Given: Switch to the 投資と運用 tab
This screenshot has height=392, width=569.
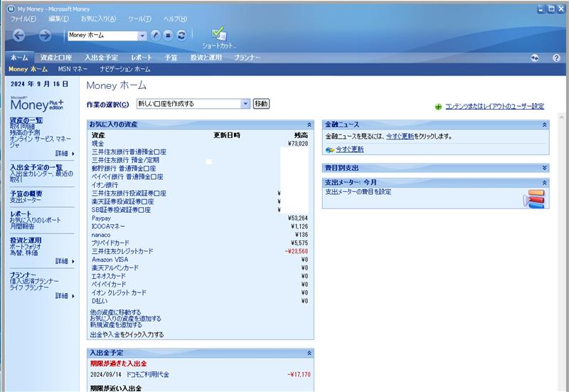Looking at the screenshot, I should pyautogui.click(x=206, y=58).
